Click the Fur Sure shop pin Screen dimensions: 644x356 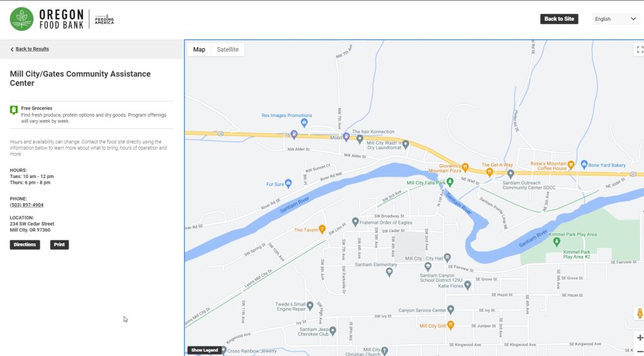288,184
